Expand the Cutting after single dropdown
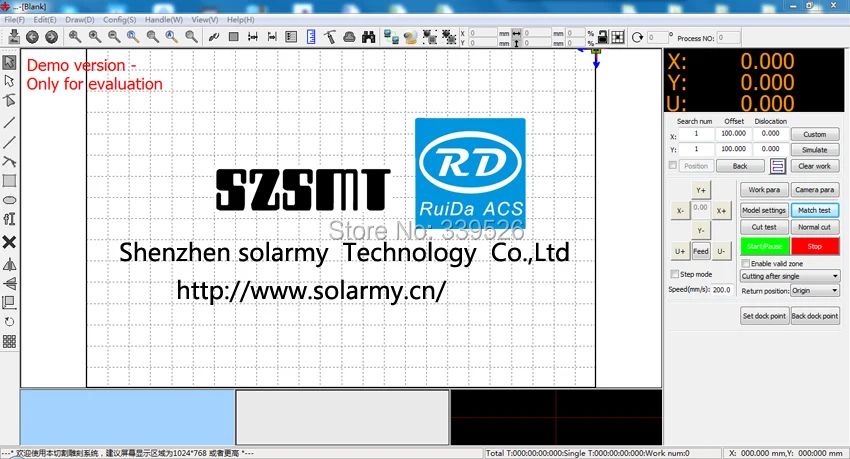This screenshot has height=459, width=850. [x=790, y=276]
